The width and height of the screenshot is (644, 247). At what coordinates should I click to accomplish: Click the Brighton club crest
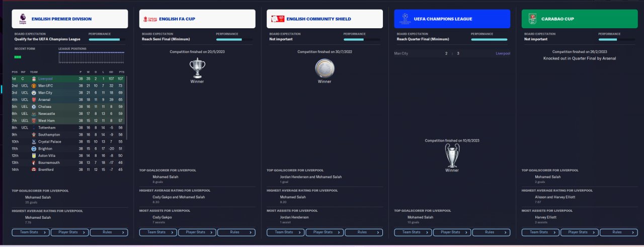pyautogui.click(x=34, y=149)
